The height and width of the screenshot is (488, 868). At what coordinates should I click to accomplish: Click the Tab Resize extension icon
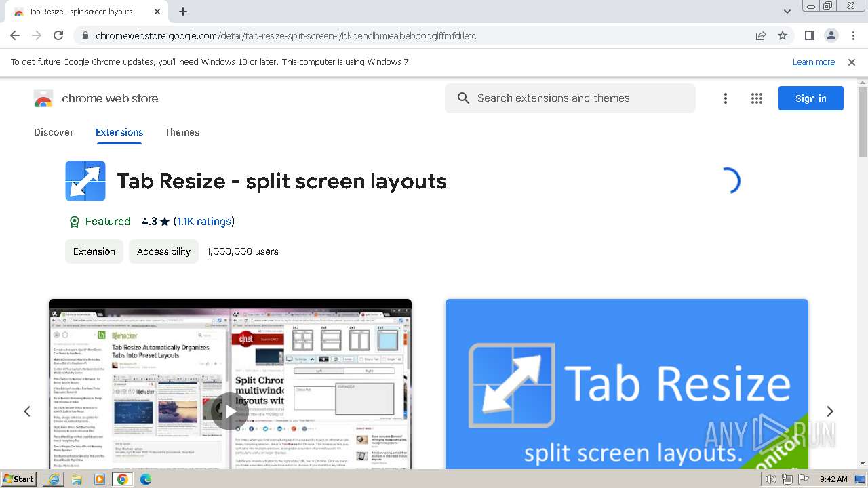(85, 181)
